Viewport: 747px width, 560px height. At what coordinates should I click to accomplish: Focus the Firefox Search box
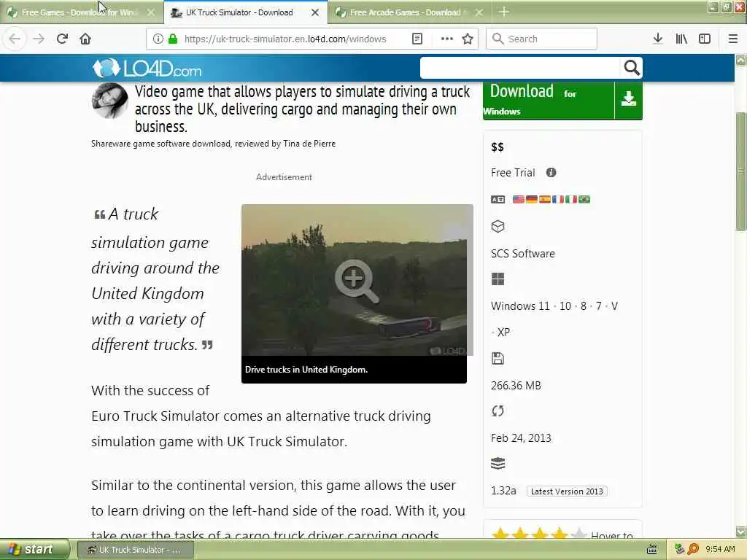coord(541,39)
